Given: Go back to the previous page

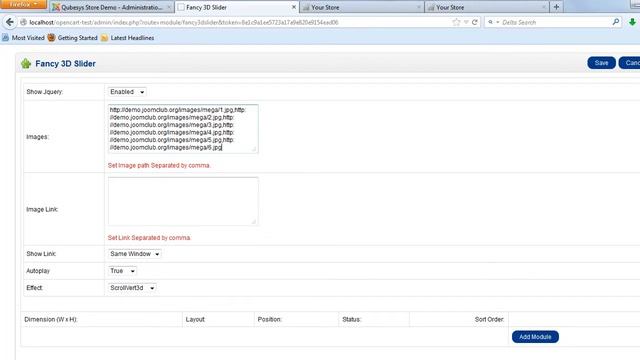Looking at the screenshot, I should tap(9, 22).
